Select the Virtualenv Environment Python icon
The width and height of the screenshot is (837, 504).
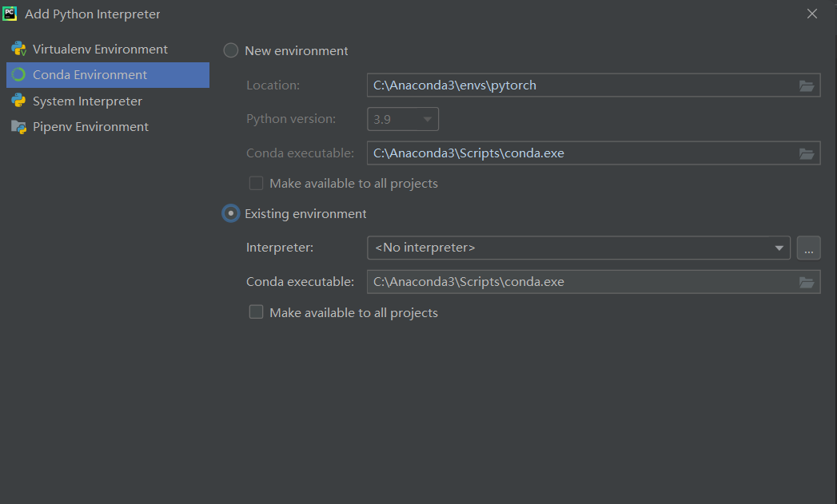pyautogui.click(x=18, y=48)
